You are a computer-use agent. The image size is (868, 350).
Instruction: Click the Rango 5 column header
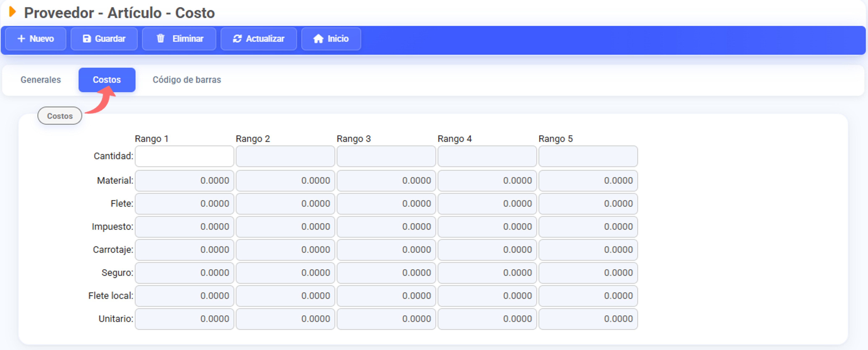[556, 139]
